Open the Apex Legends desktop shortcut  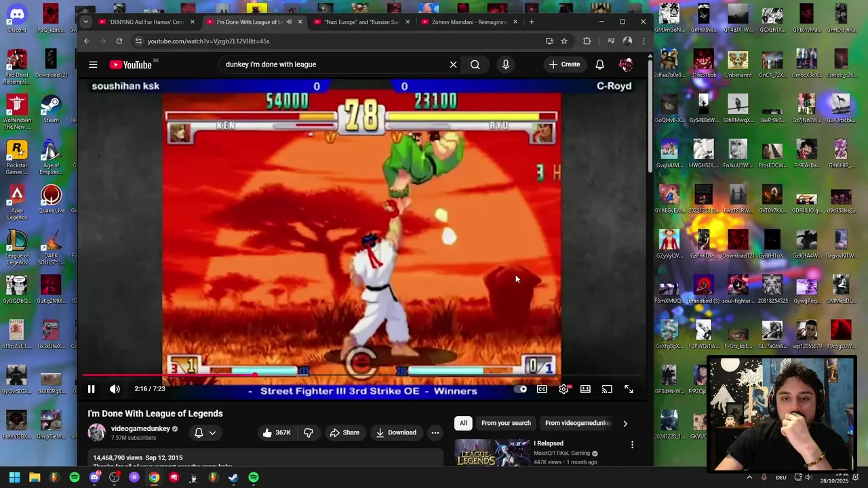point(17,203)
